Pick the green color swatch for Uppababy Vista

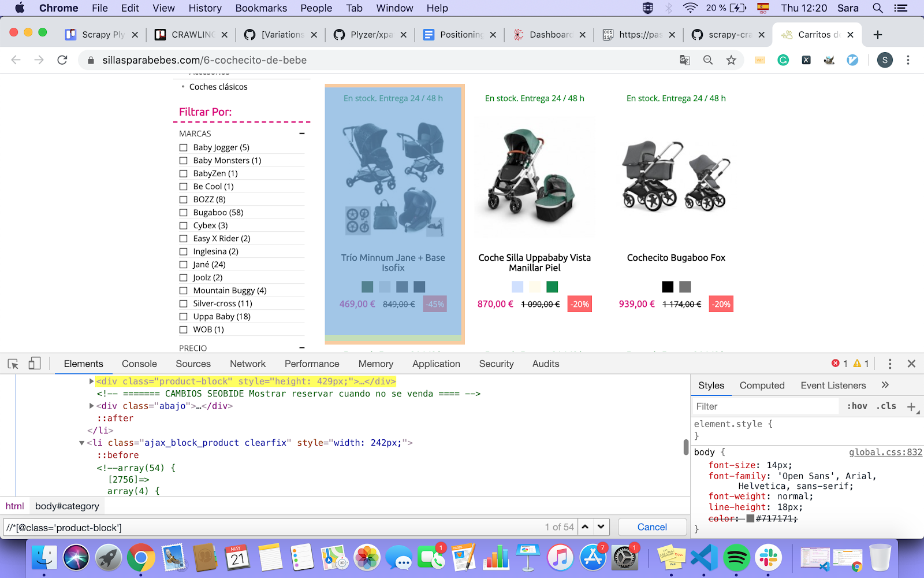[x=552, y=287]
